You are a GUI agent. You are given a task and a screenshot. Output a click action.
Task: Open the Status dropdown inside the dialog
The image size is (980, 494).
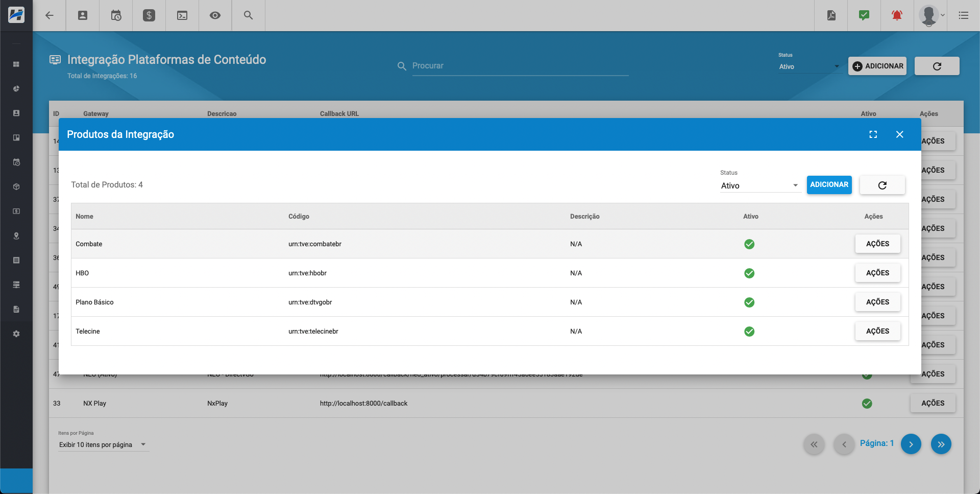(x=760, y=185)
